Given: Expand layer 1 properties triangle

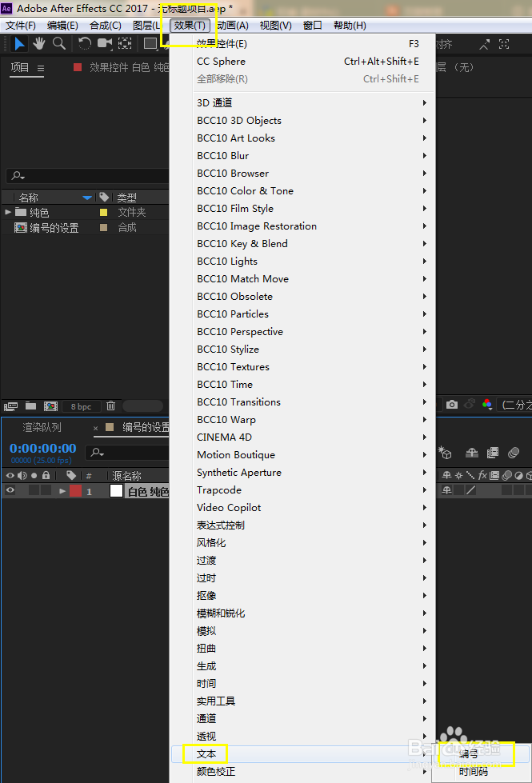Looking at the screenshot, I should click(62, 491).
